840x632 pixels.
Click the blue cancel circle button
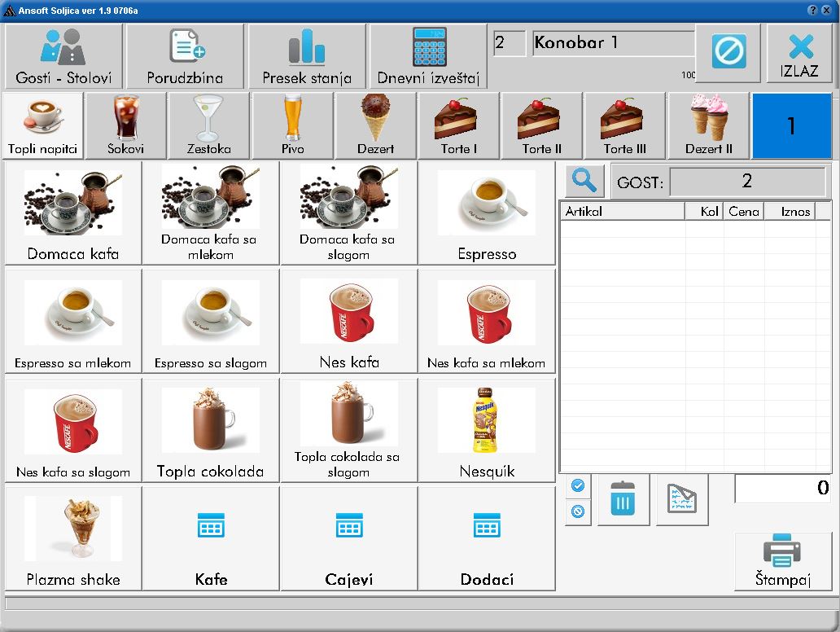(x=728, y=53)
